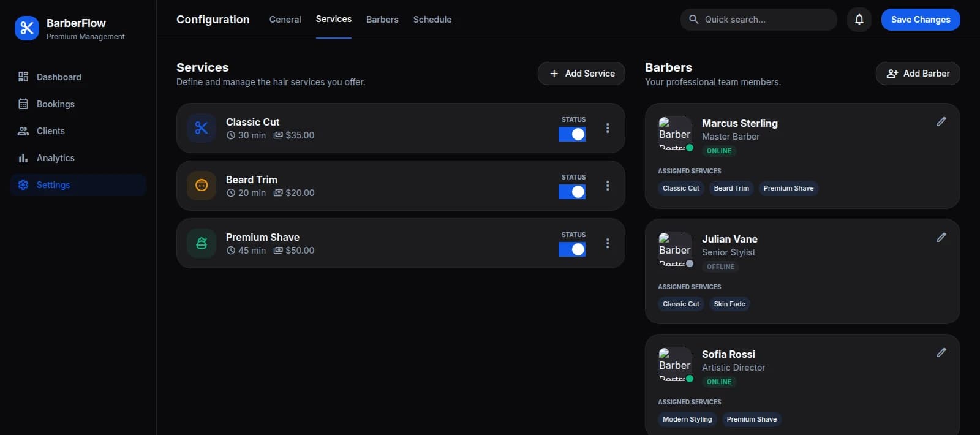Turn off the Premium Shave status switch
This screenshot has height=435, width=980.
pos(572,249)
